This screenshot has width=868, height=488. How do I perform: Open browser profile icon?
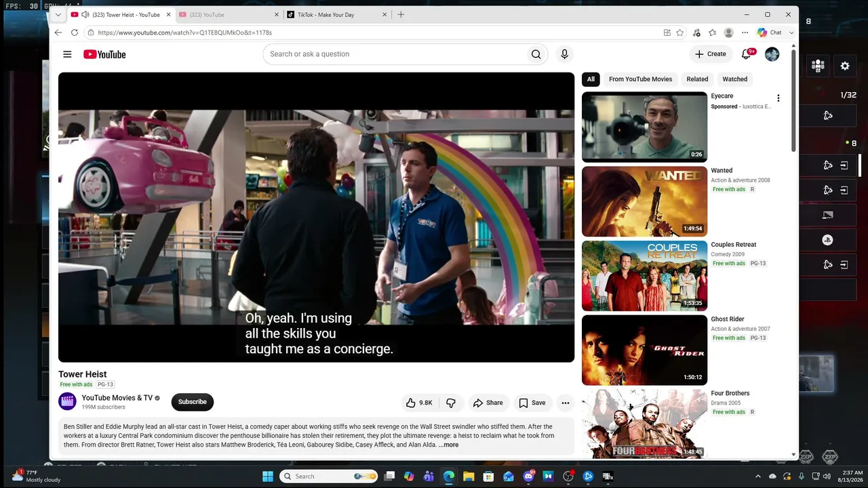click(729, 33)
